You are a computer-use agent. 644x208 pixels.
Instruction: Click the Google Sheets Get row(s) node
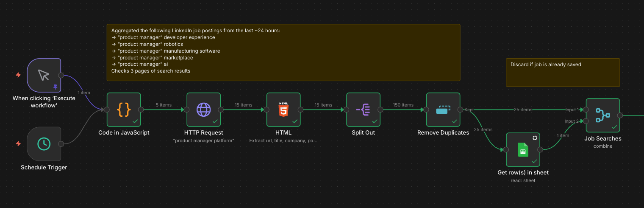point(523,149)
